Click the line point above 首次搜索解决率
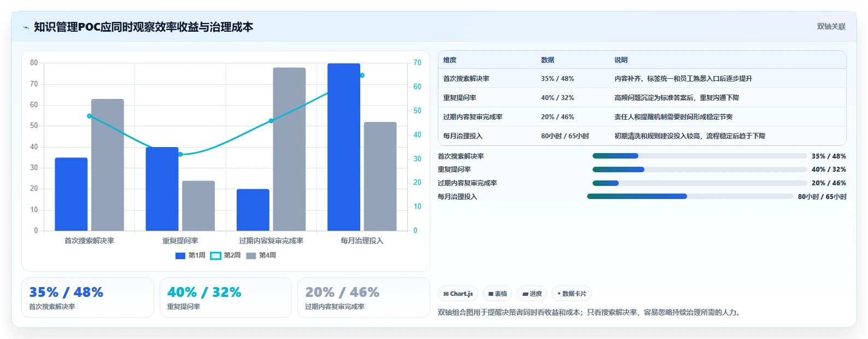Viewport: 868px width, 339px height. 89,116
